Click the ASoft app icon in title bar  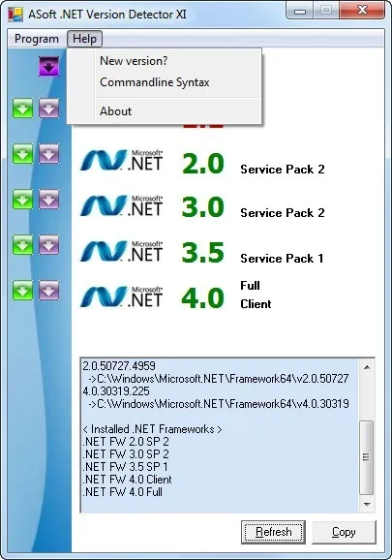(15, 15)
